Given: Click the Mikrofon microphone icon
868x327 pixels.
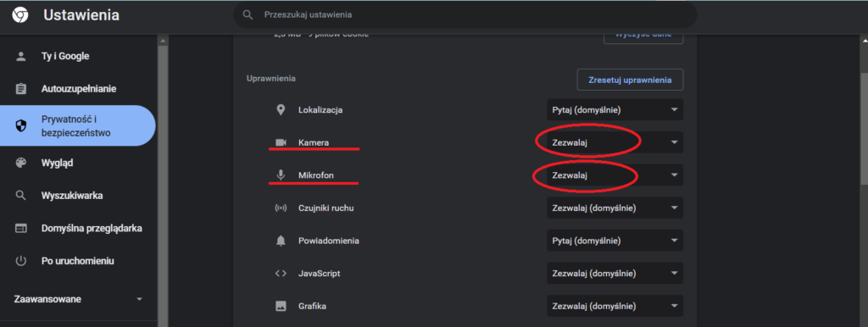Looking at the screenshot, I should (x=281, y=175).
